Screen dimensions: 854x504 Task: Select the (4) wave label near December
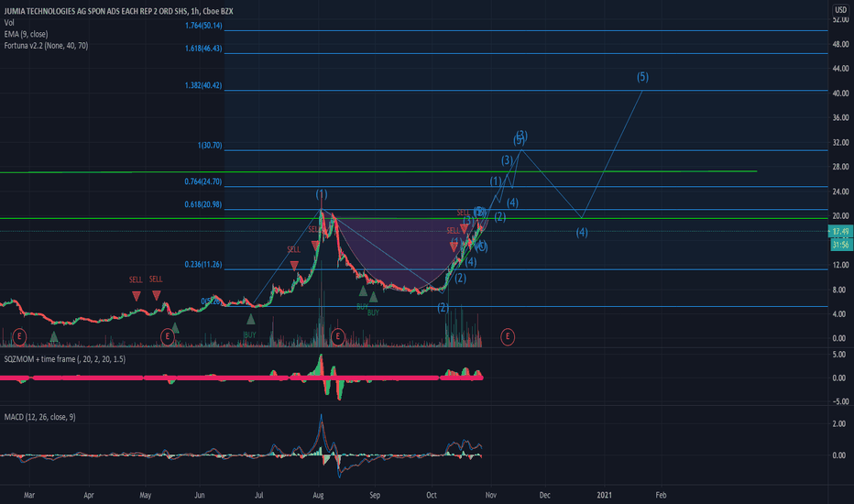[x=582, y=233]
